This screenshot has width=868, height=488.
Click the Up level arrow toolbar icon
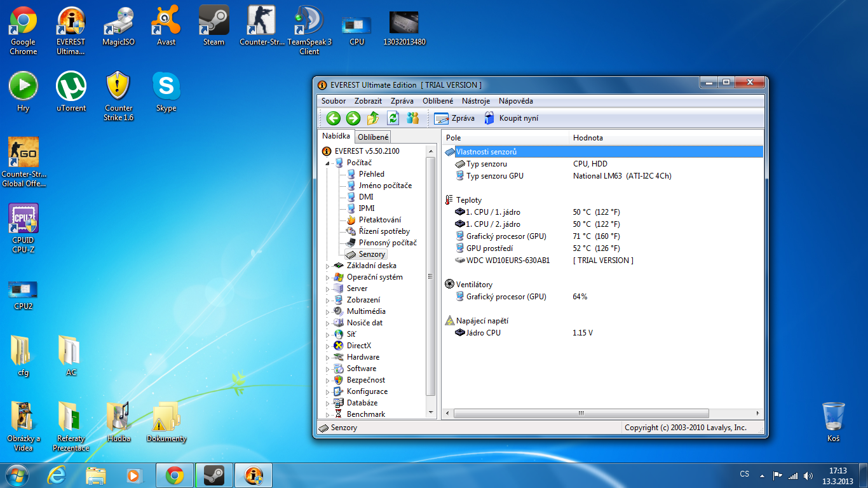pos(373,118)
